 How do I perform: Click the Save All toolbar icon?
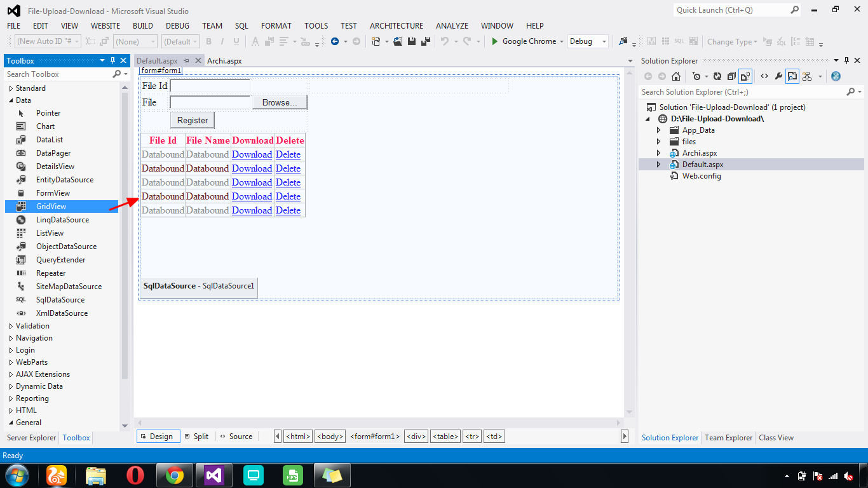point(425,41)
